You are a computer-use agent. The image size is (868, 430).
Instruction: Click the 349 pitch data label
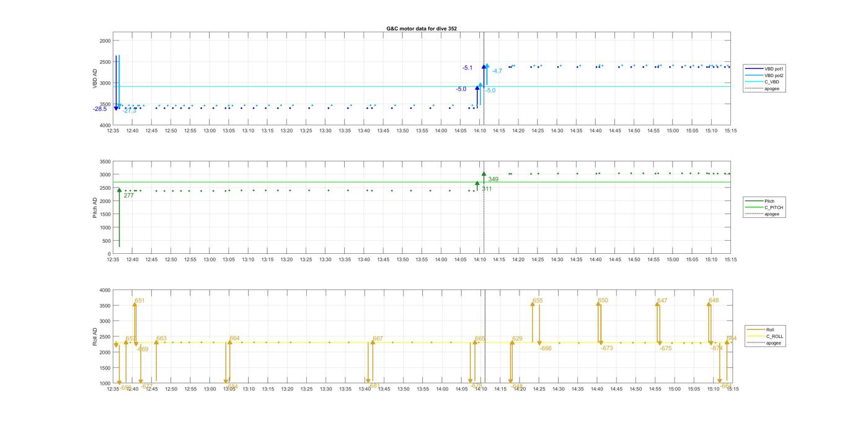(494, 179)
